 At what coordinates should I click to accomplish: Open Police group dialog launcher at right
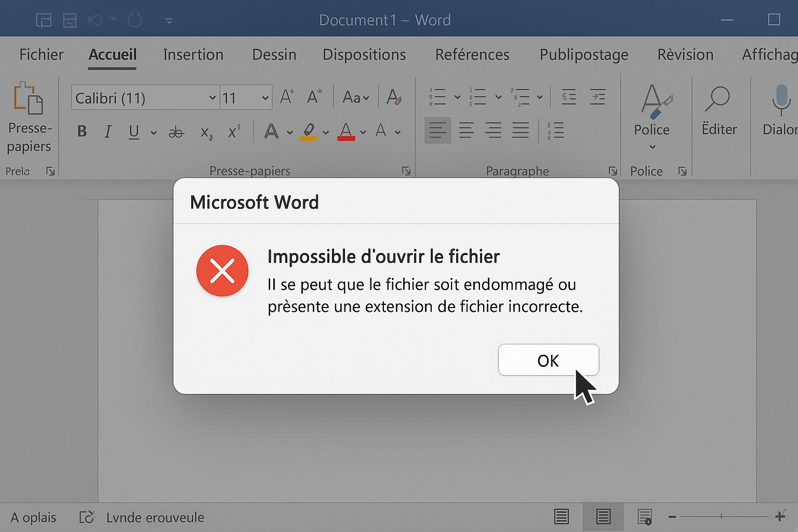[683, 171]
